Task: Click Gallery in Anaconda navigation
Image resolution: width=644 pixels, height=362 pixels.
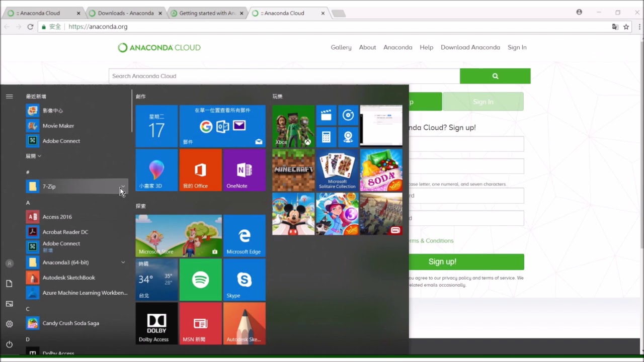Action: [341, 47]
